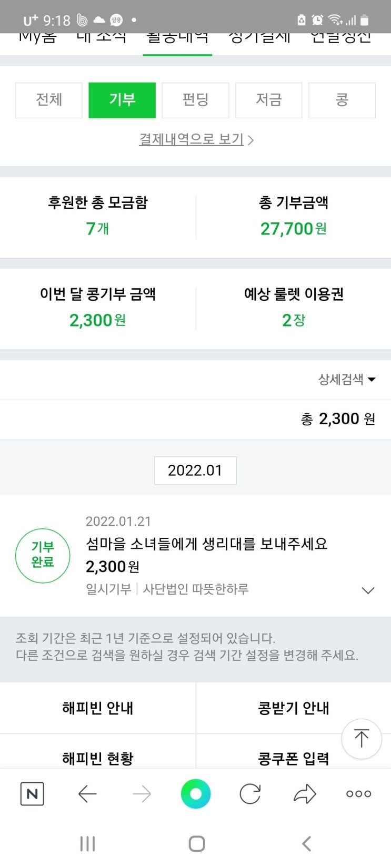Go back with browser back arrow
This screenshot has height=868, width=391.
pos(87,793)
